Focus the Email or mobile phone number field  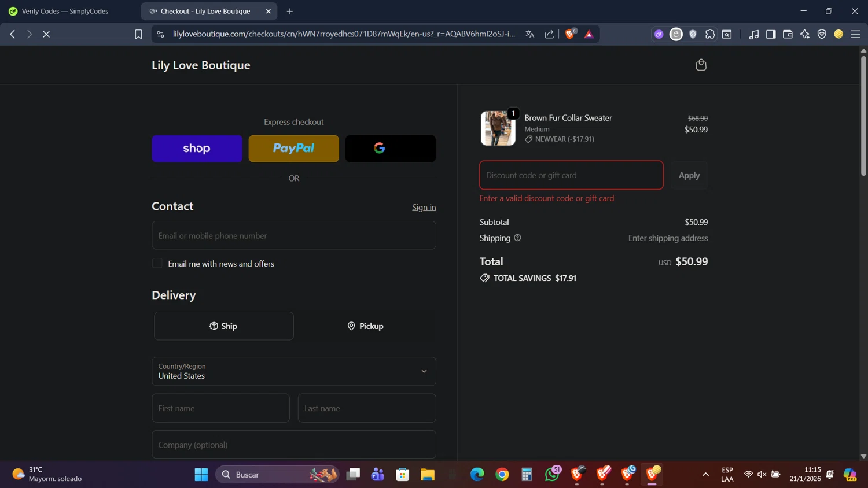pos(294,235)
